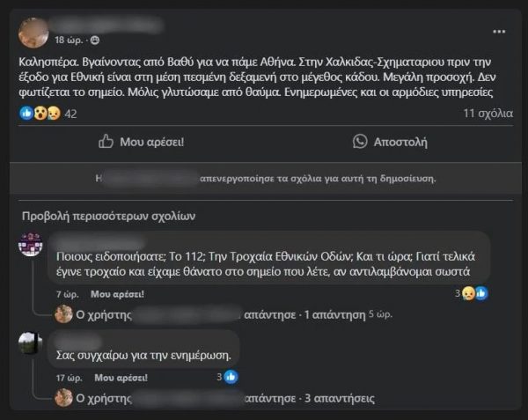528x420 pixels.
Task: Click the first commenter's profile avatar
Action: [x=31, y=244]
